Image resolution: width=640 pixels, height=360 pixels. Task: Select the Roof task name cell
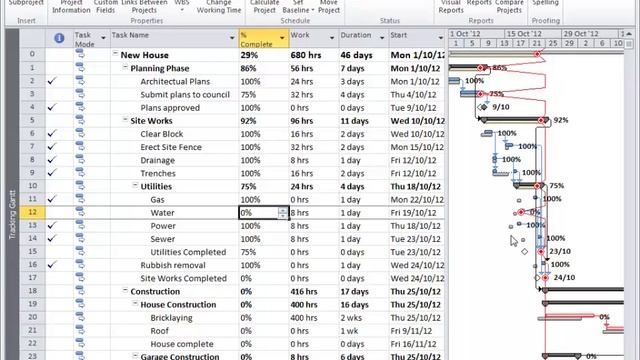click(x=174, y=331)
